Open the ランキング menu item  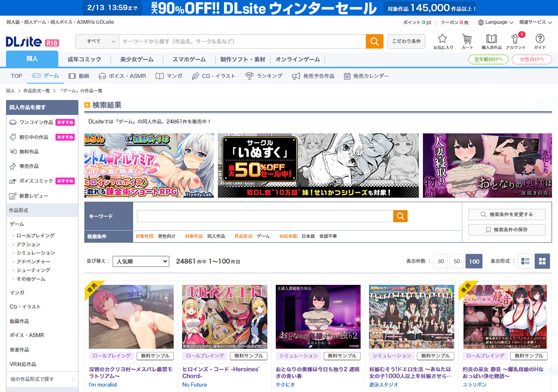pos(264,76)
